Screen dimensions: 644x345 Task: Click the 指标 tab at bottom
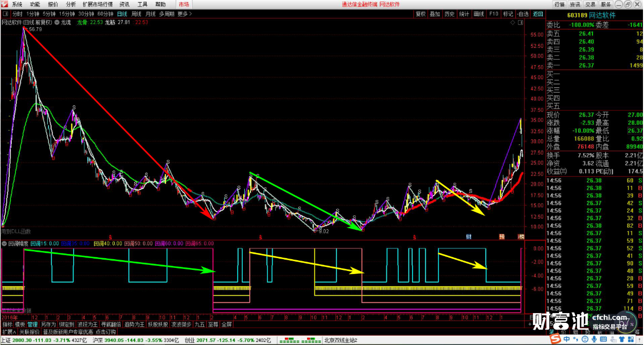pyautogui.click(x=7, y=324)
